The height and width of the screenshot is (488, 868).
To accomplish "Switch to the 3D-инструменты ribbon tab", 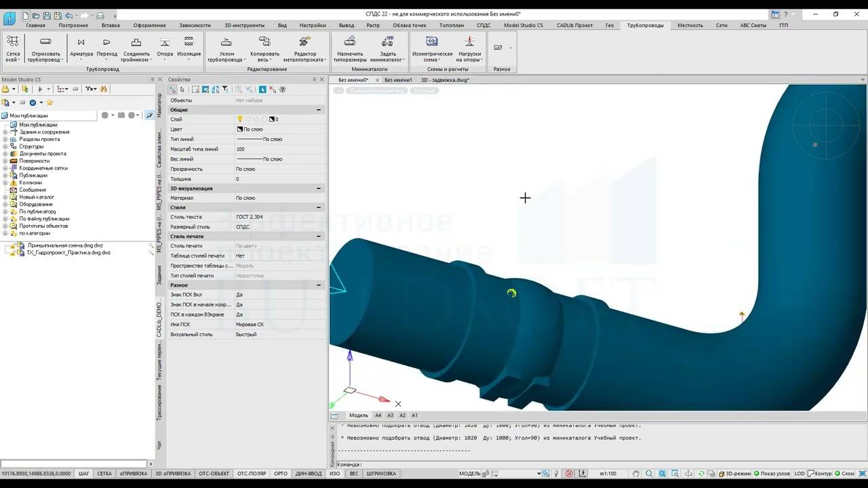I will click(244, 25).
